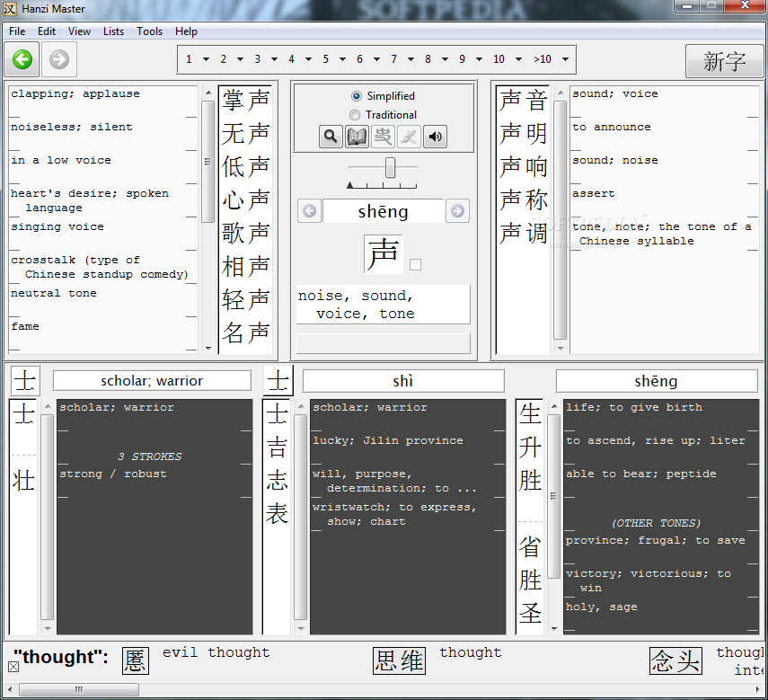Select 声音 in the right word list
This screenshot has height=700, width=768.
pyautogui.click(x=523, y=100)
